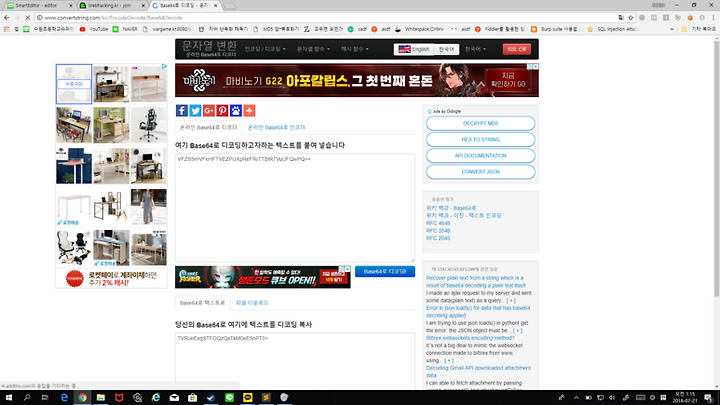
Task: Open Mail app from taskbar
Action: [x=174, y=398]
